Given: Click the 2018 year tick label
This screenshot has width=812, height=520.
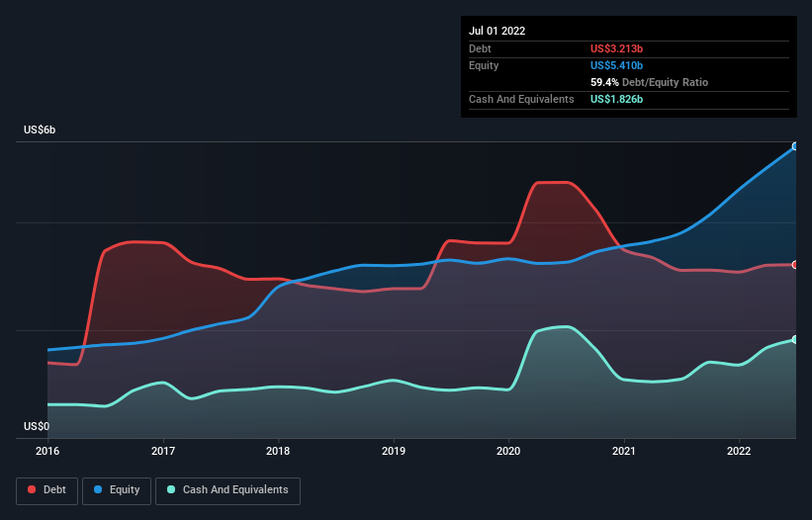Looking at the screenshot, I should coord(278,451).
